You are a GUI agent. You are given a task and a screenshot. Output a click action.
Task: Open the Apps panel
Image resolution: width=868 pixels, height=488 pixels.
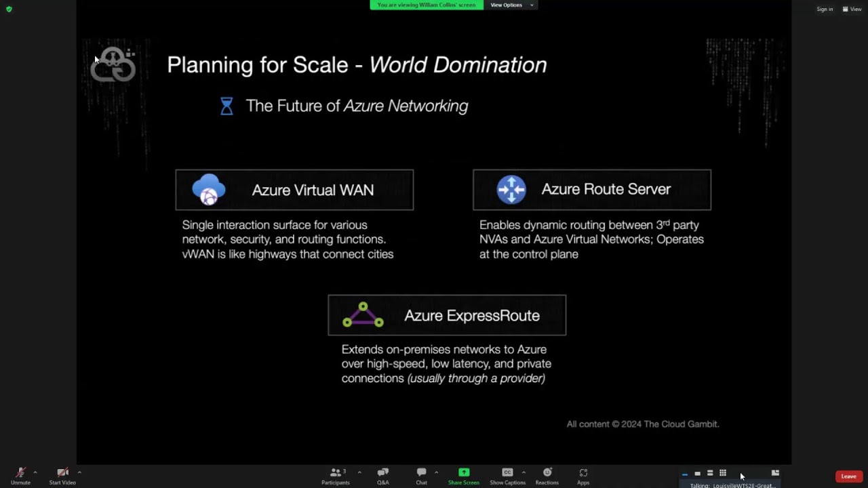point(583,476)
